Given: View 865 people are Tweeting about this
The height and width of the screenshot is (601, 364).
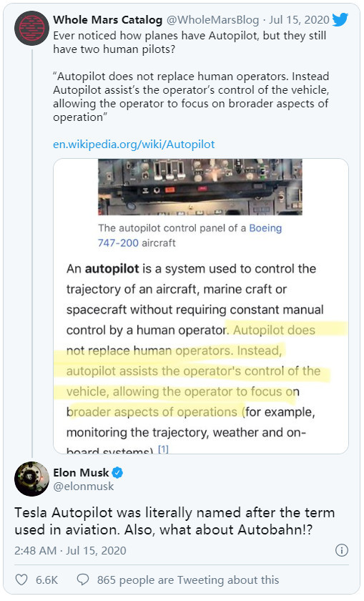Looking at the screenshot, I should point(188,580).
